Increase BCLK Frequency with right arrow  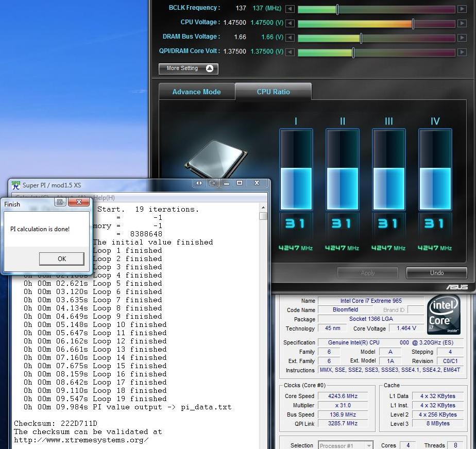(462, 9)
